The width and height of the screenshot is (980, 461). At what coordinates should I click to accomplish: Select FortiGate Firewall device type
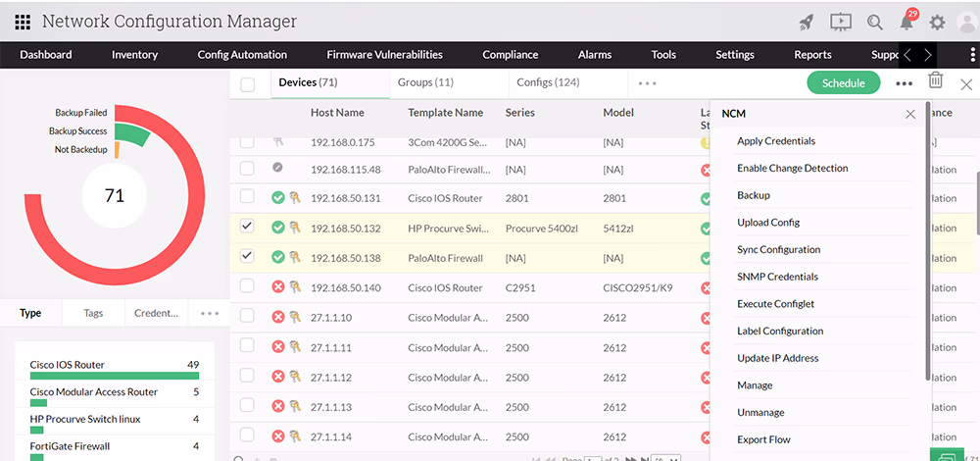tap(115, 450)
